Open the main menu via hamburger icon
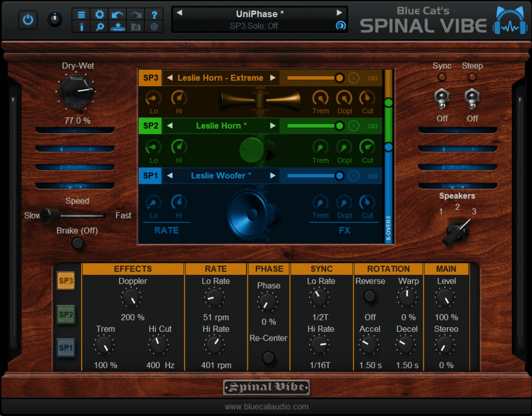The height and width of the screenshot is (416, 532). click(82, 14)
